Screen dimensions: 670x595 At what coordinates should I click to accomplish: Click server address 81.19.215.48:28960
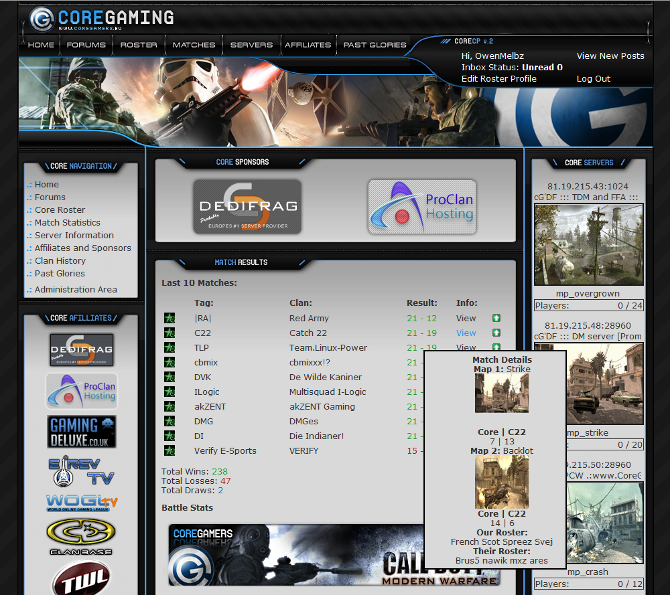coord(588,325)
